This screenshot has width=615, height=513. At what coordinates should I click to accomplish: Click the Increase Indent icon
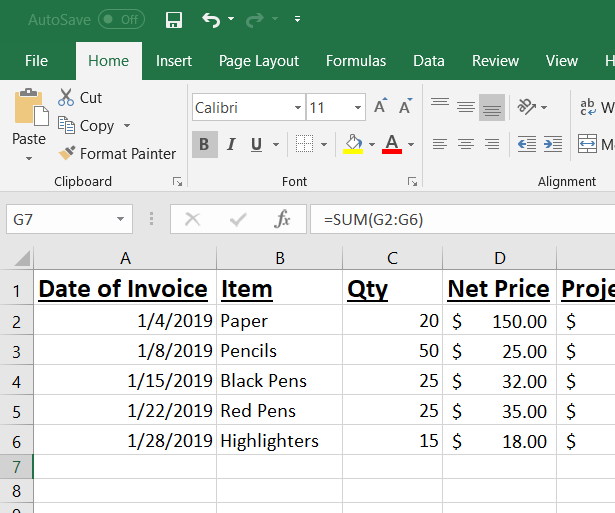pyautogui.click(x=552, y=144)
